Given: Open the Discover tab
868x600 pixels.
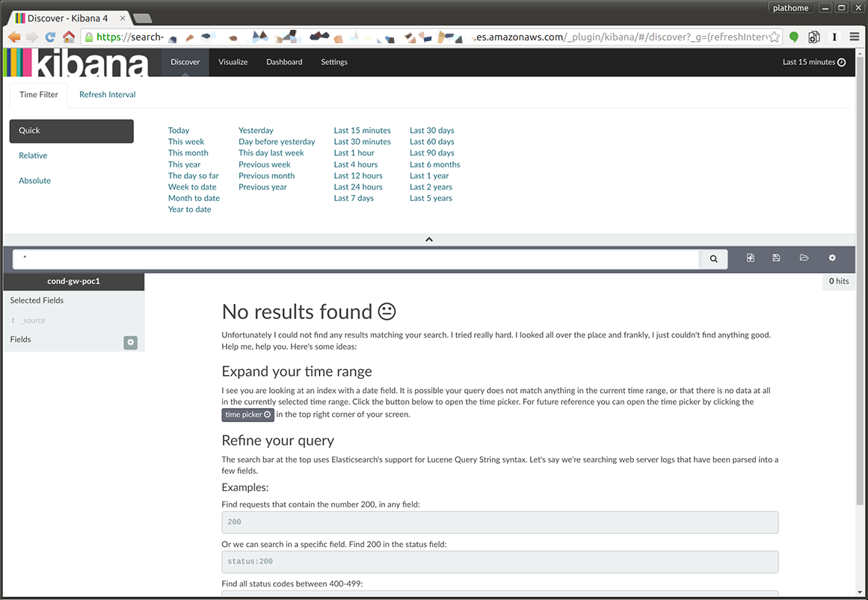Looking at the screenshot, I should click(185, 62).
